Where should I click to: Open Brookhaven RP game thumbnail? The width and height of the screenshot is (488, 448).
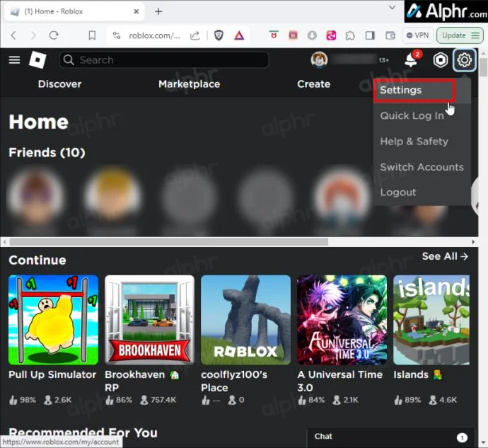(x=149, y=320)
